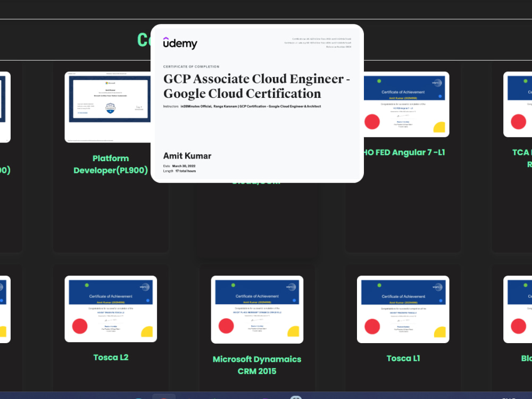
Task: Click the "HO FED Angular 7 -L1" title
Action: [x=404, y=152]
